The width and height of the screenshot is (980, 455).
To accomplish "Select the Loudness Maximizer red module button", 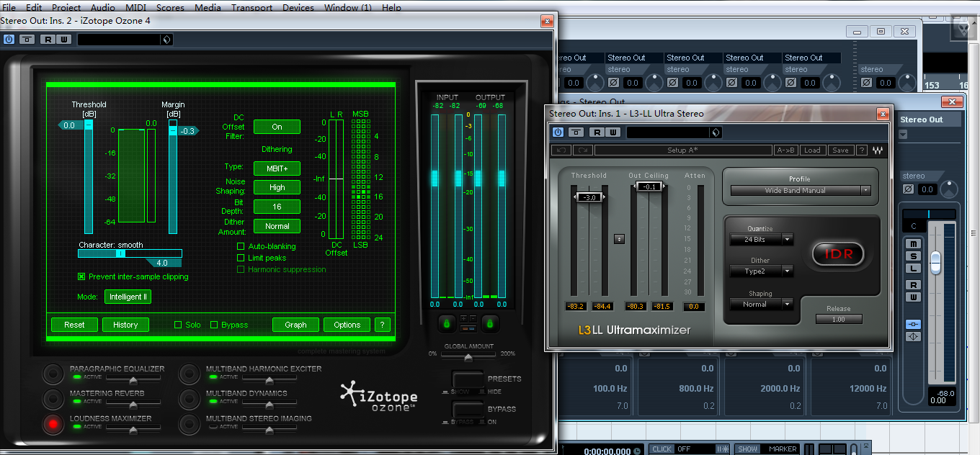I will click(x=53, y=423).
